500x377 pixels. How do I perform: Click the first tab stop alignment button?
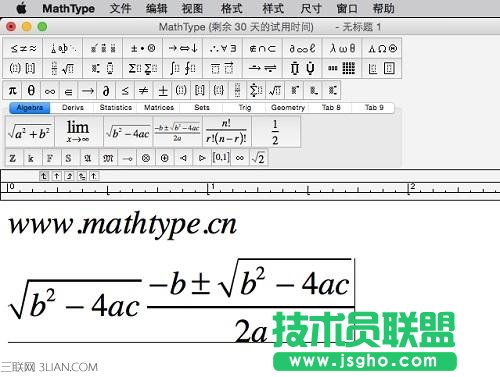[x=44, y=176]
